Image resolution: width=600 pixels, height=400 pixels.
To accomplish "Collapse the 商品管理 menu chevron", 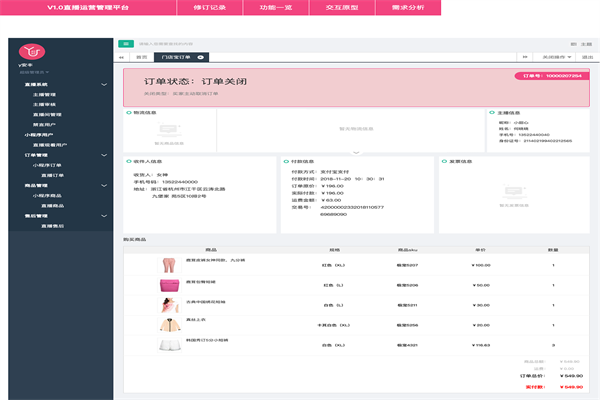I will click(104, 185).
